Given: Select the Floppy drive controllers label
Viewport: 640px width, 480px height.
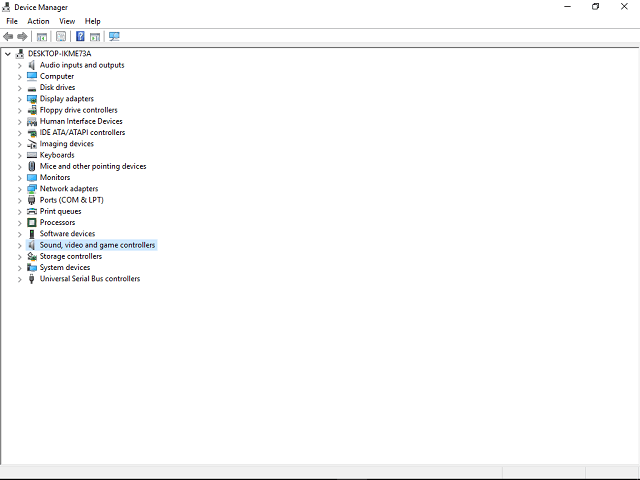Looking at the screenshot, I should pyautogui.click(x=78, y=110).
